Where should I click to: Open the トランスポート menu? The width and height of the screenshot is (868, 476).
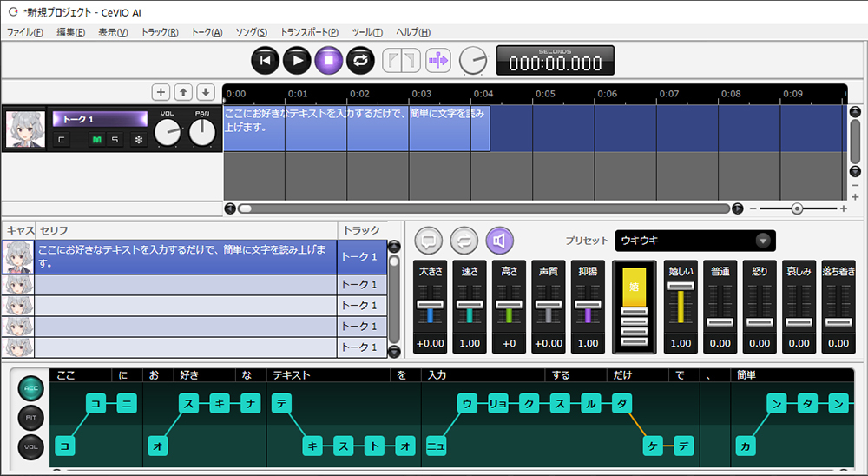(x=309, y=32)
